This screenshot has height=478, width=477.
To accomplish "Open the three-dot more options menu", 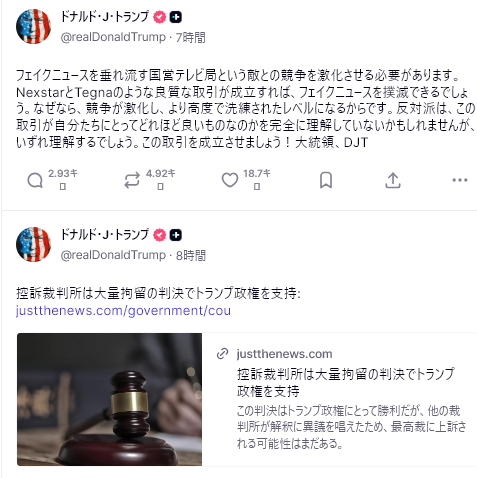I will pos(460,180).
